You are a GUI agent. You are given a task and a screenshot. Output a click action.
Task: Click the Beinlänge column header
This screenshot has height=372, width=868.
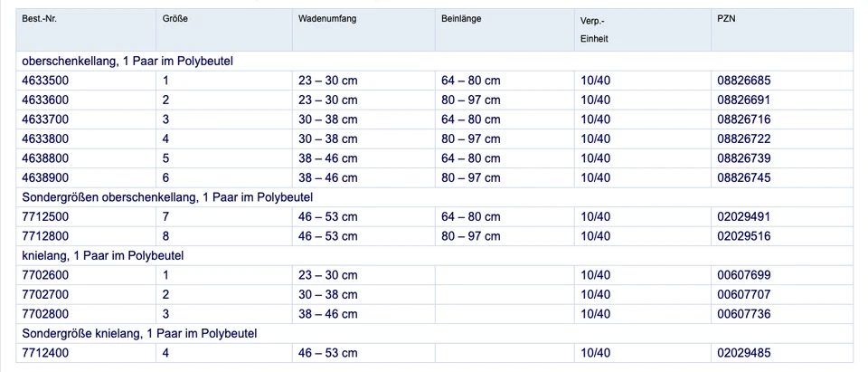tap(463, 19)
